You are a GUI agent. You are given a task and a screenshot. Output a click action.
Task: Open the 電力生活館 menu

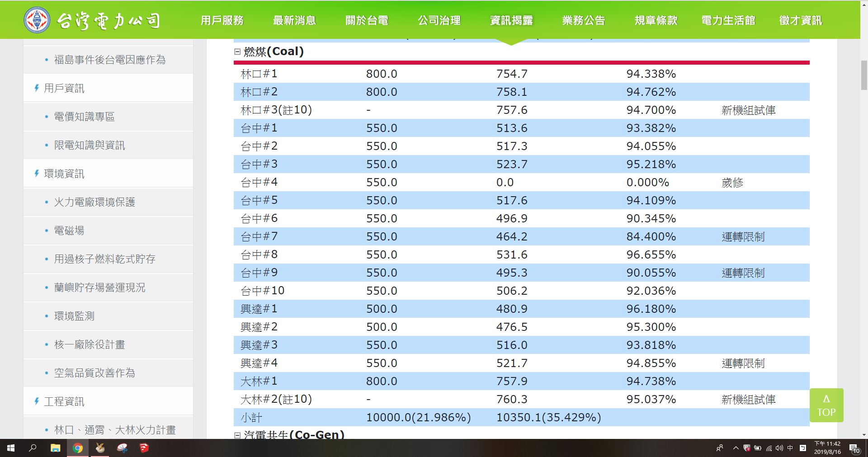coord(728,20)
